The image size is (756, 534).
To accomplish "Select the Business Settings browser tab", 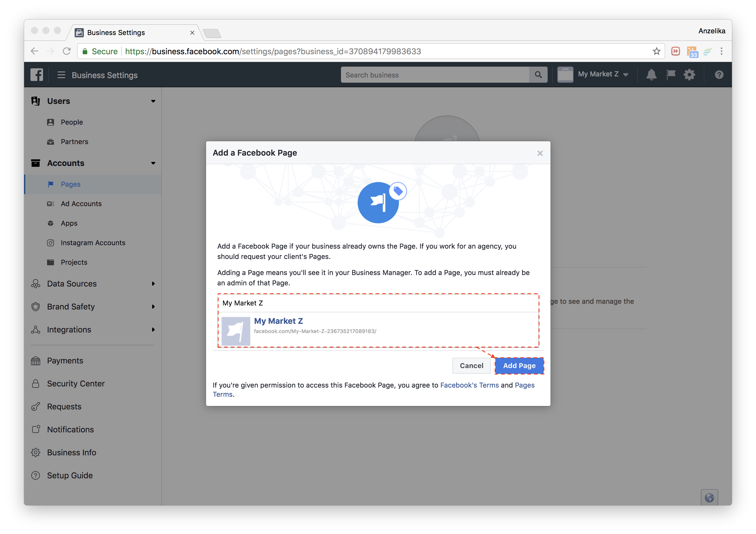I will 135,33.
